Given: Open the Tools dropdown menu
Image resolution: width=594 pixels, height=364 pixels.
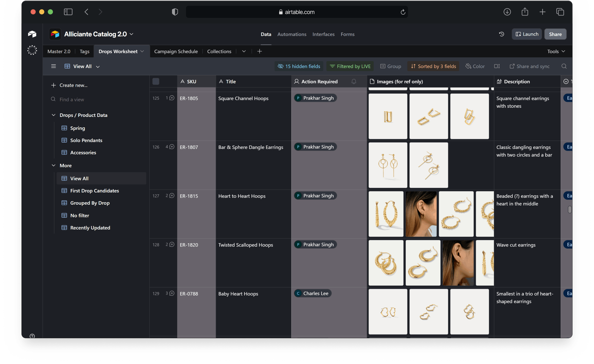Looking at the screenshot, I should tap(556, 51).
